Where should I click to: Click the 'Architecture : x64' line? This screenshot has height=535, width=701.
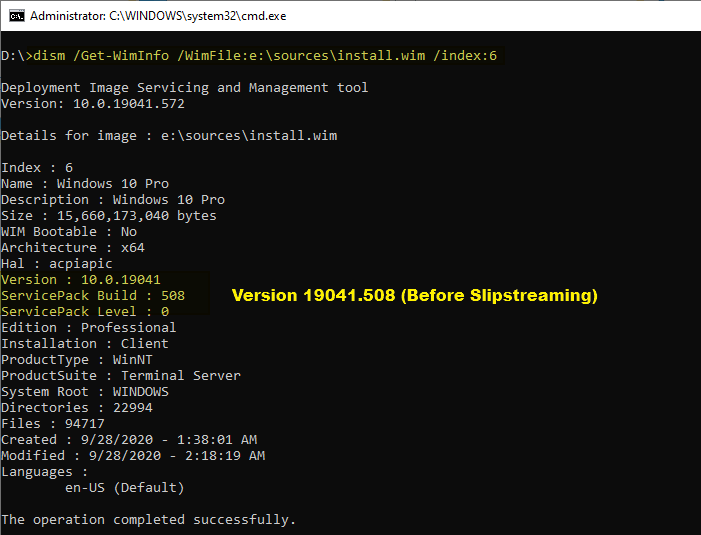(x=73, y=248)
